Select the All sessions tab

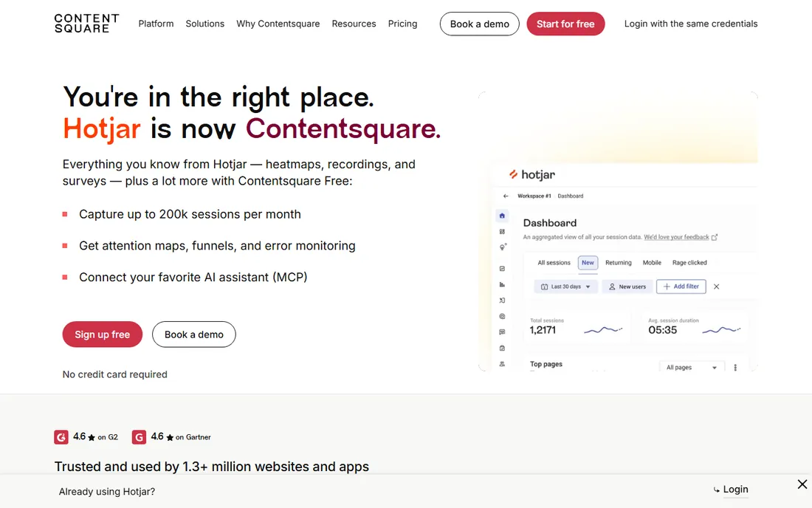pyautogui.click(x=554, y=263)
